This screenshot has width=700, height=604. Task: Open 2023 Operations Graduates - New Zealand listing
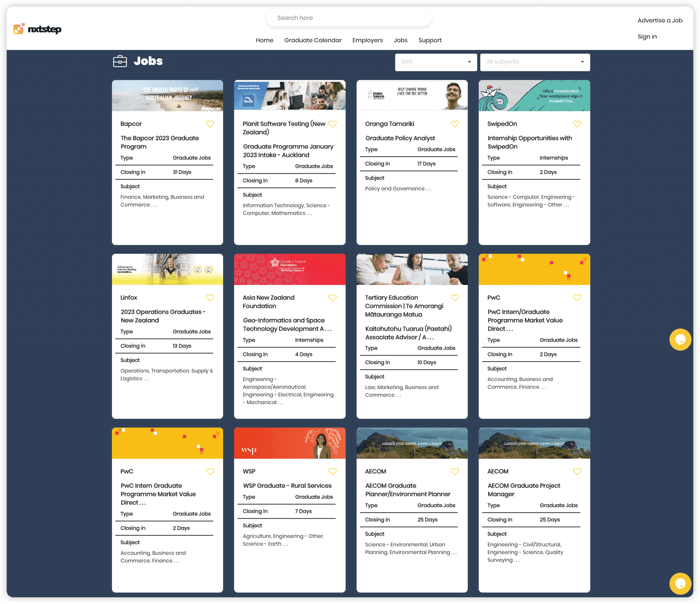(163, 316)
